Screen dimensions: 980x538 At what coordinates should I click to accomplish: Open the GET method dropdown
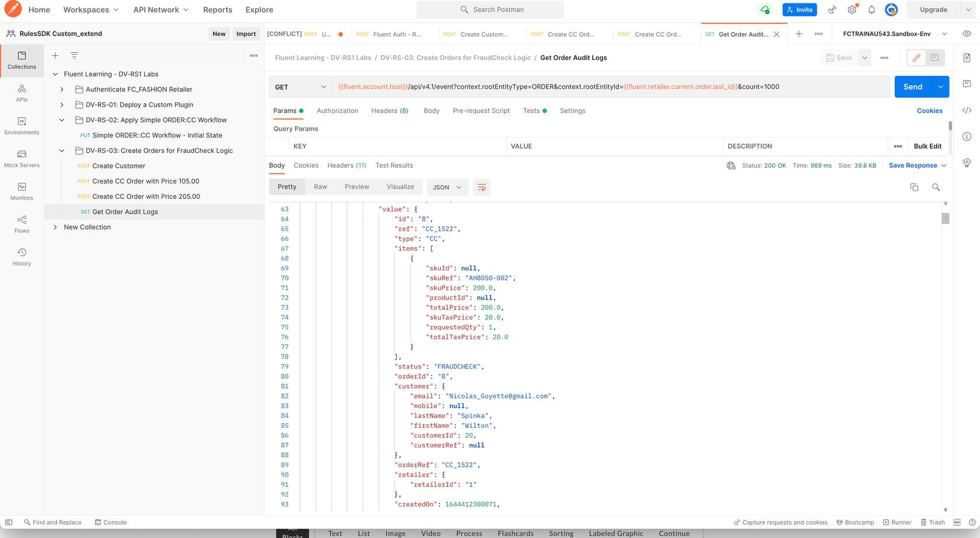[x=300, y=87]
